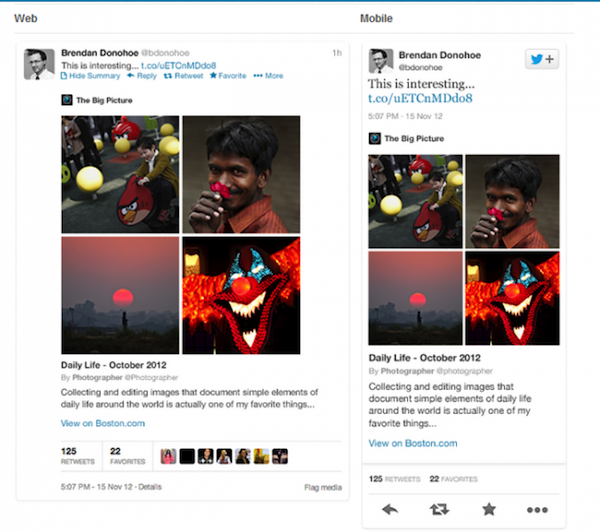Click the mobile favorite star icon
Viewport: 600px width, 532px height.
pyautogui.click(x=489, y=509)
